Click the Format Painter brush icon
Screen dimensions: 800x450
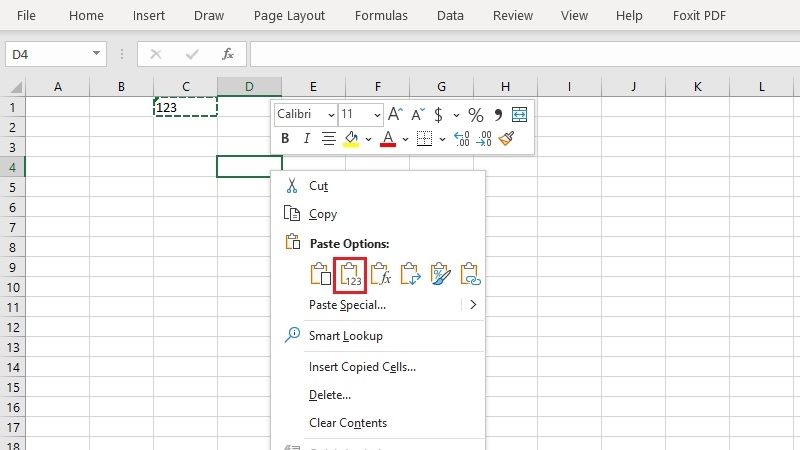pyautogui.click(x=506, y=138)
